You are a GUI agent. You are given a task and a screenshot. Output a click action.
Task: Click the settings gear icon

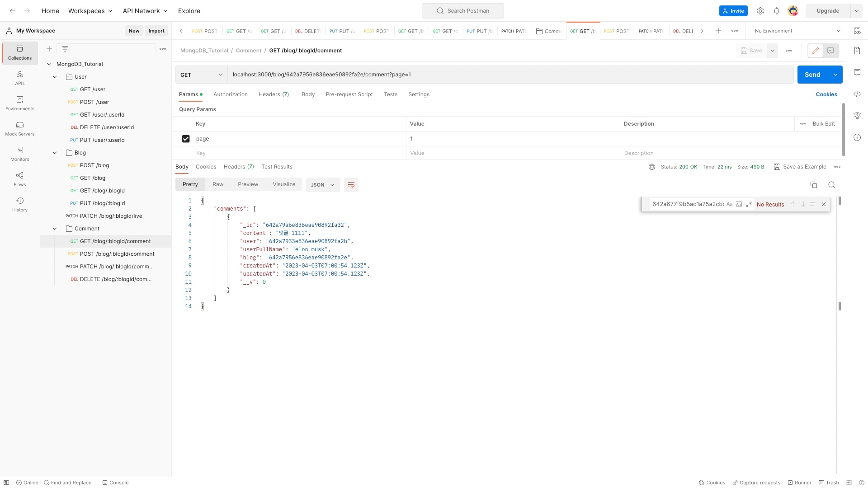[x=760, y=11]
